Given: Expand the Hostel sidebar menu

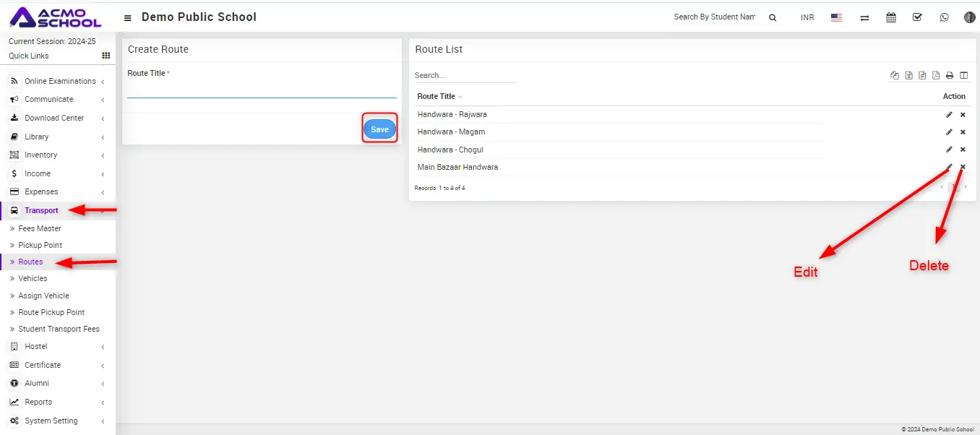Looking at the screenshot, I should (36, 346).
